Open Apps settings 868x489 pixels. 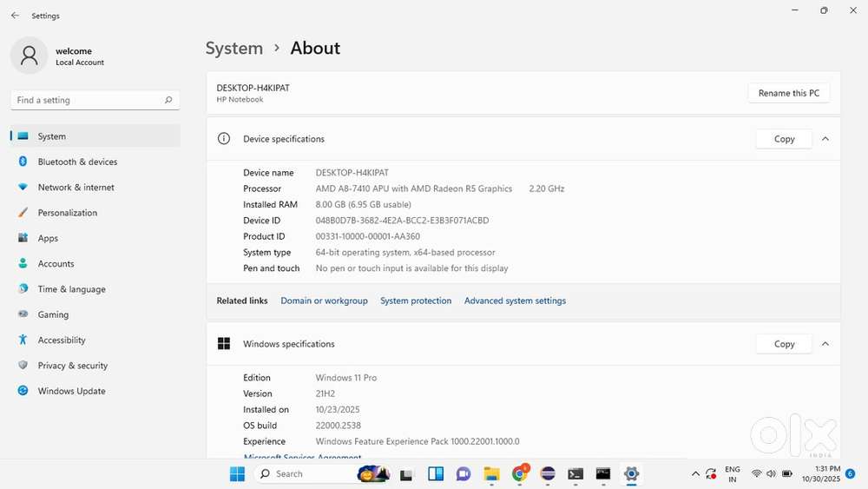95,238
